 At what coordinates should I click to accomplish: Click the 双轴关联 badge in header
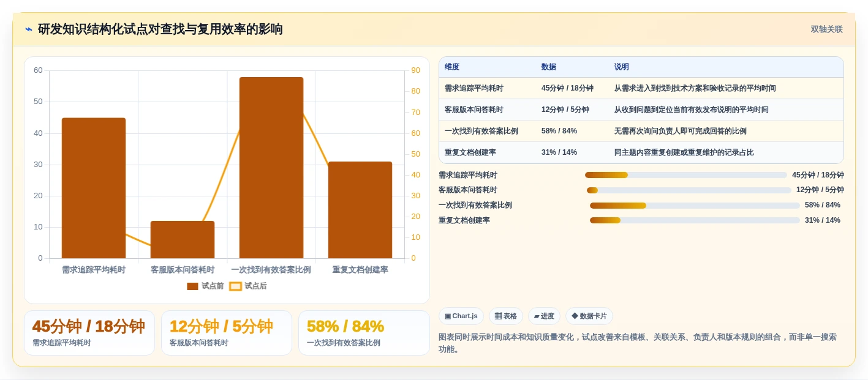(826, 29)
